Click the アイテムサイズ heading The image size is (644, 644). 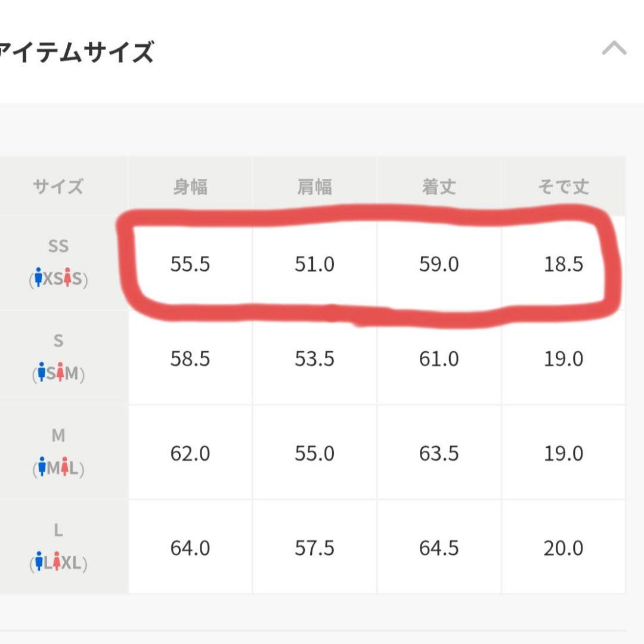point(76,52)
